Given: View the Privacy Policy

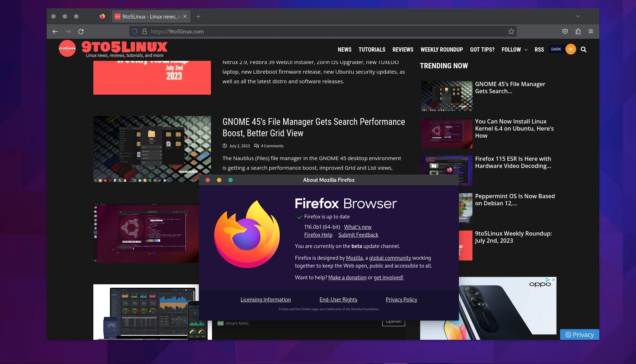Looking at the screenshot, I should pyautogui.click(x=401, y=299).
